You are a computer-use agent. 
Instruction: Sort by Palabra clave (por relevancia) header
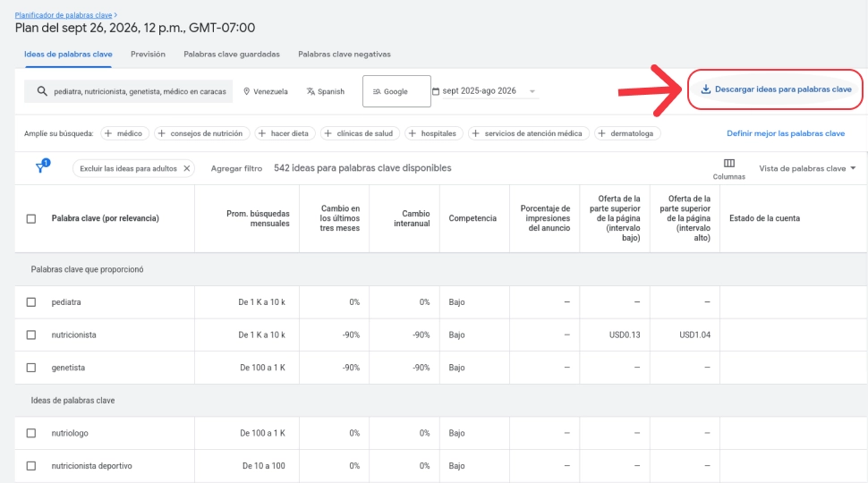click(x=106, y=218)
